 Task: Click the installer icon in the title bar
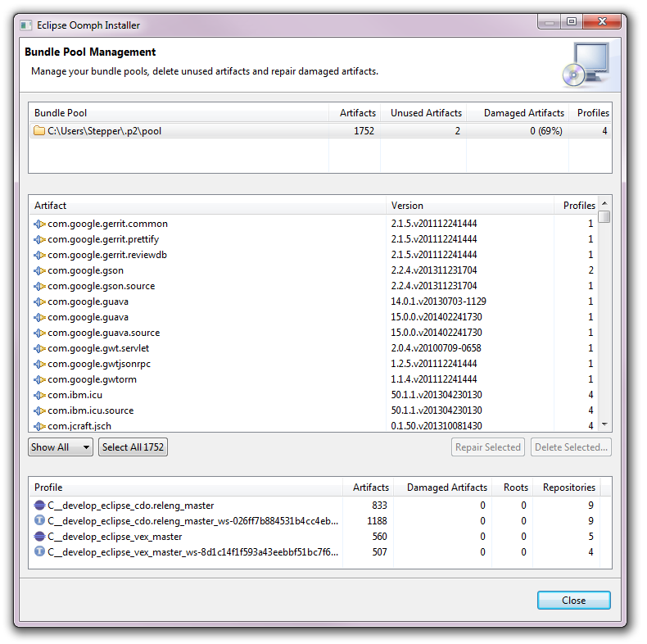26,25
